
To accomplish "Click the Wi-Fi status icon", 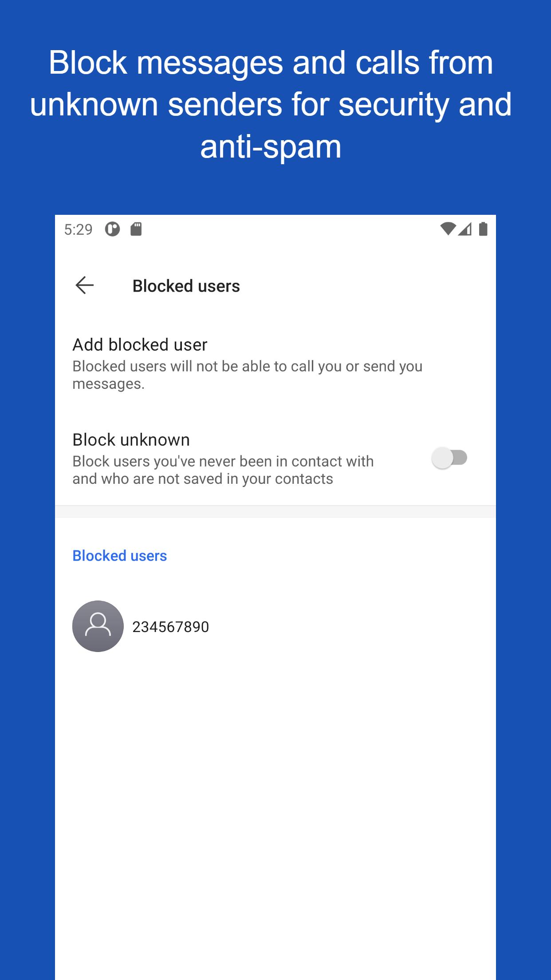I will pyautogui.click(x=448, y=229).
